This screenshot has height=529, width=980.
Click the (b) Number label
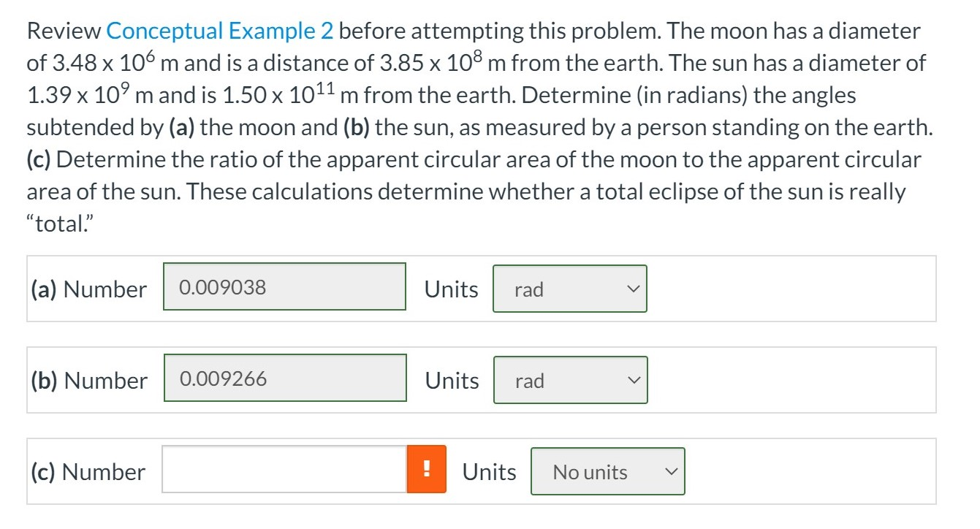click(88, 380)
